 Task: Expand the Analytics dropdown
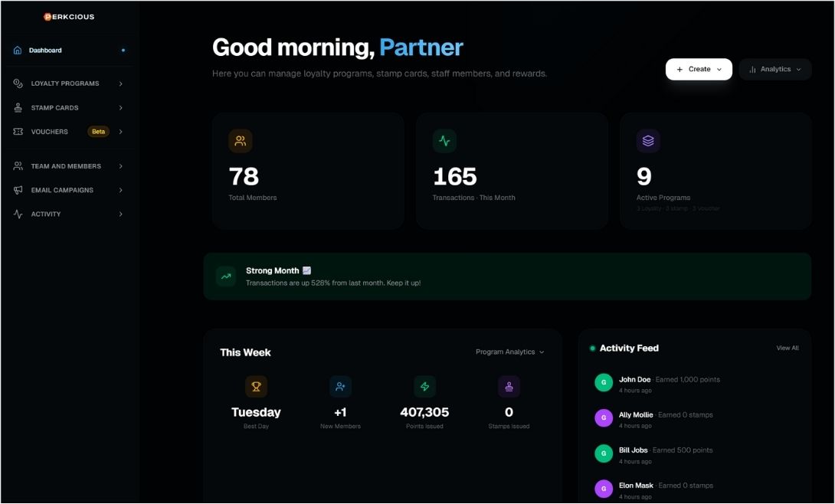774,69
